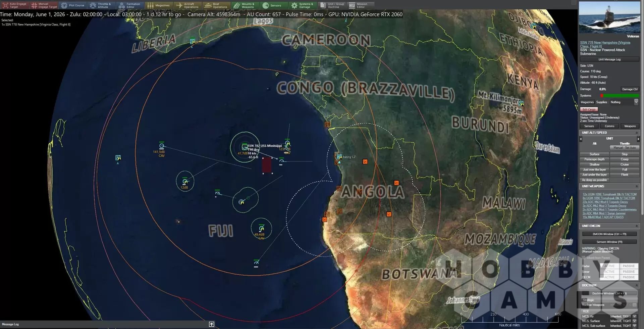Select the blue unit icon labeled A in west Atlantic
This screenshot has height=329, width=644.
coord(118,158)
